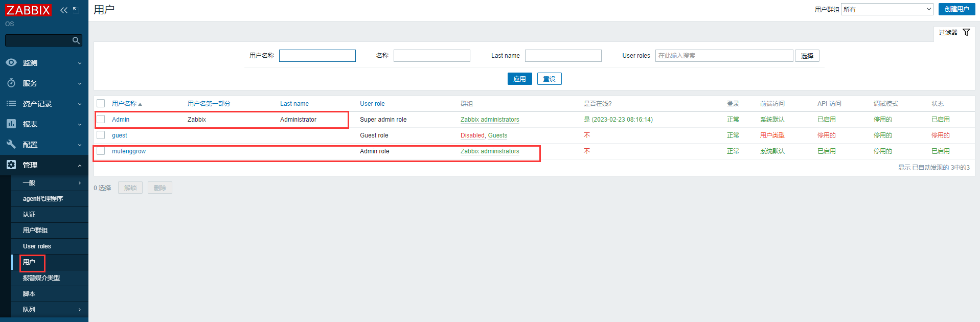Expand the 报表 menu chevron

(x=80, y=125)
